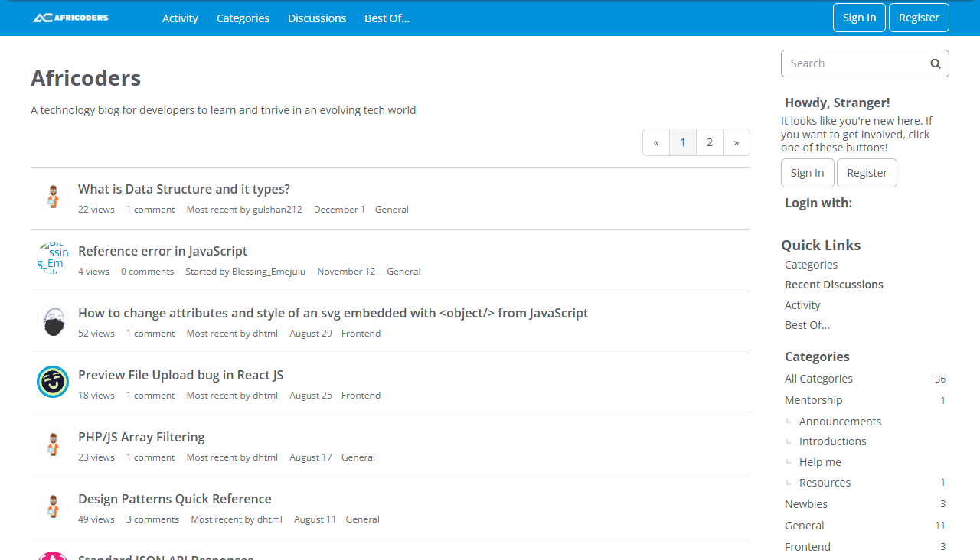
Task: Open Best Of... in Quick Links
Action: (x=807, y=325)
